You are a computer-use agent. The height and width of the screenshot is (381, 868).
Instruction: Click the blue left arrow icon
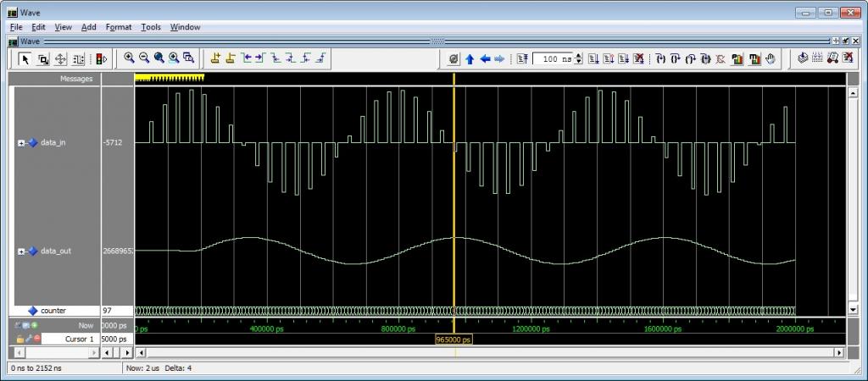(485, 58)
